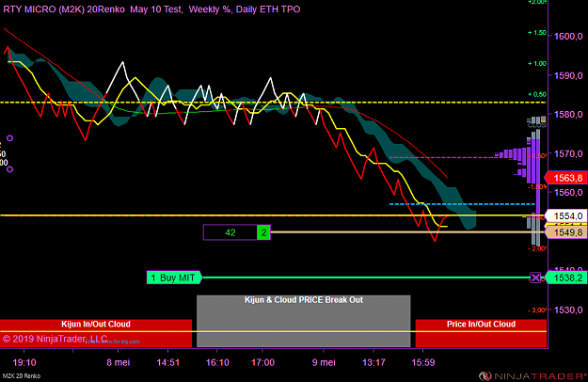The width and height of the screenshot is (588, 382).
Task: Click the 'Weekly %, Daily ETH TPO' label
Action: tap(245, 9)
